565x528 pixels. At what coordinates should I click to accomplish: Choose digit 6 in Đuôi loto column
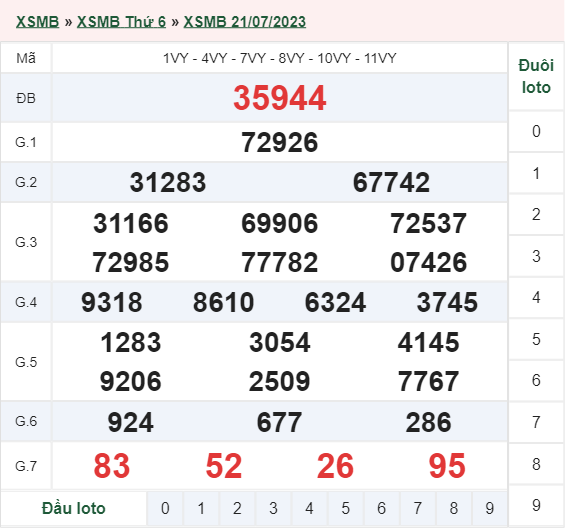coord(536,380)
